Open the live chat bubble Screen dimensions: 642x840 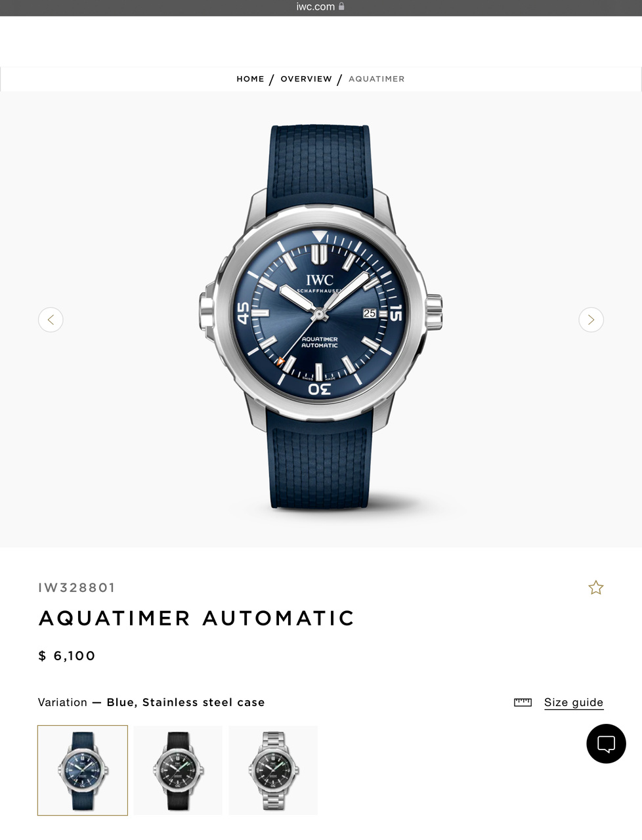tap(606, 744)
